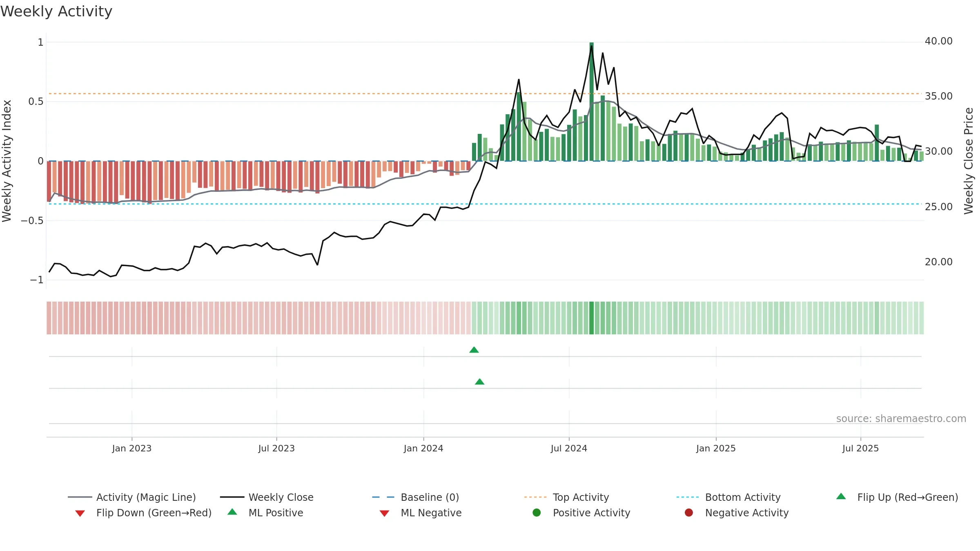The image size is (980, 551).
Task: Toggle the Activity (Magic Line) legend entry
Action: [x=132, y=497]
